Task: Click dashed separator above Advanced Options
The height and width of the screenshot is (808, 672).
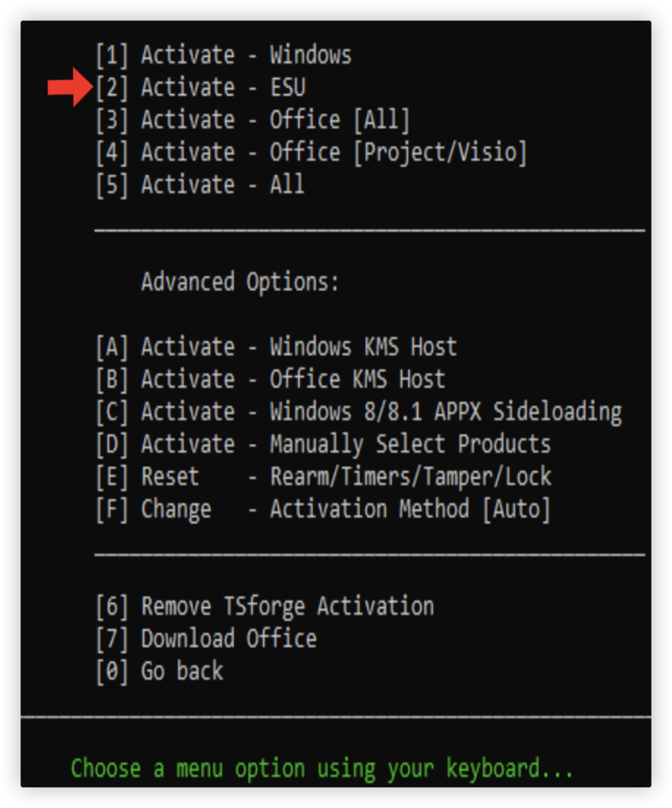Action: [x=370, y=231]
